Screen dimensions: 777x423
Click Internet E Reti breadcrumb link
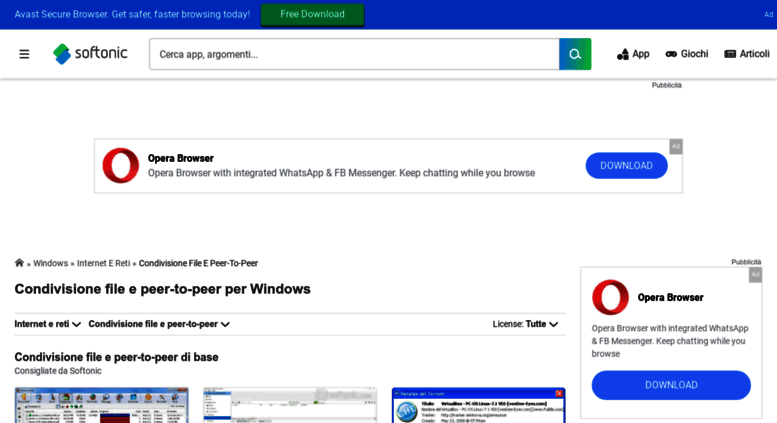coord(103,263)
